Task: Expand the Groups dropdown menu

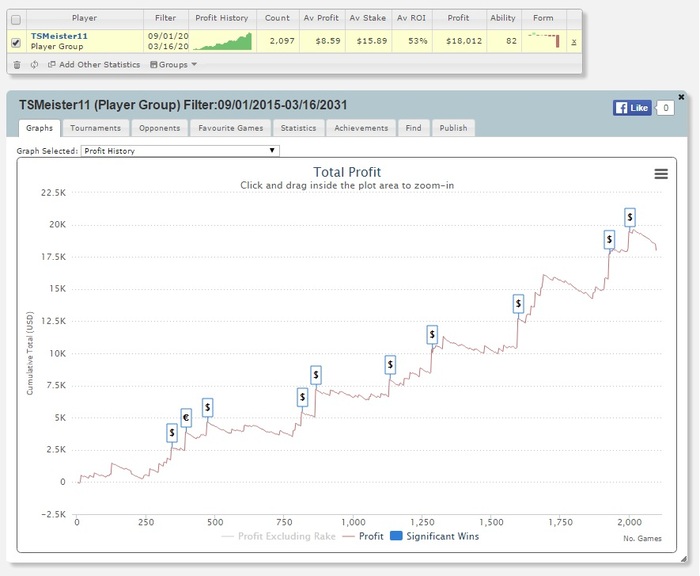Action: pyautogui.click(x=174, y=65)
